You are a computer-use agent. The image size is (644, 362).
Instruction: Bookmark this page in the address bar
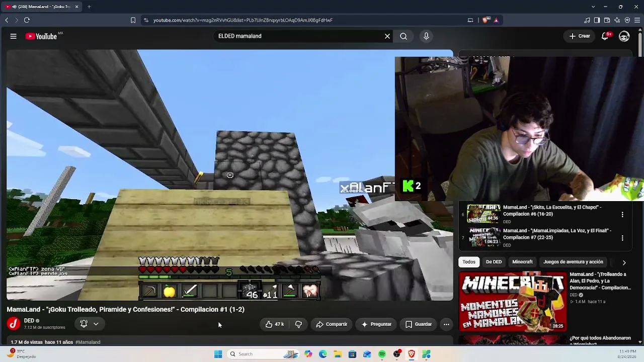(x=133, y=20)
